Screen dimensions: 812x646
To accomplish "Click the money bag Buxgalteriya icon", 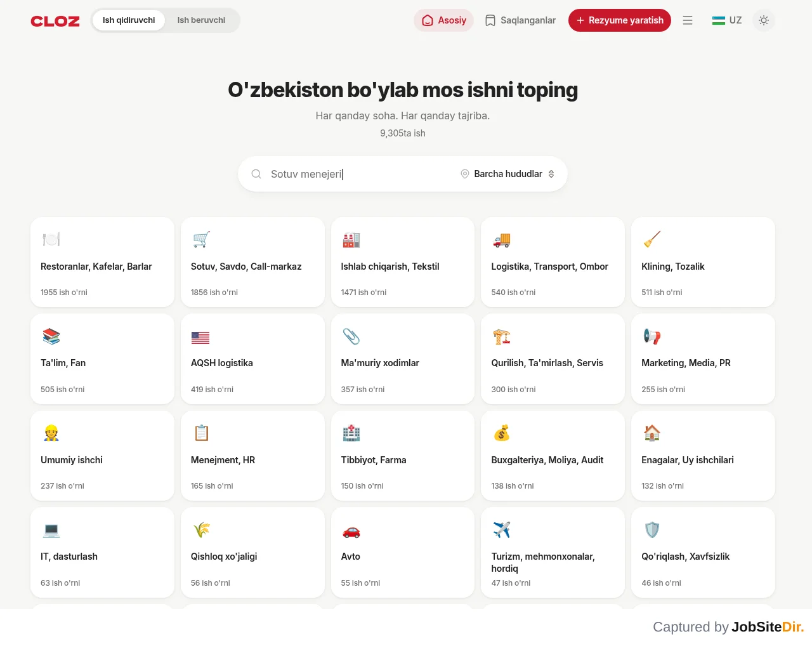I will (502, 433).
